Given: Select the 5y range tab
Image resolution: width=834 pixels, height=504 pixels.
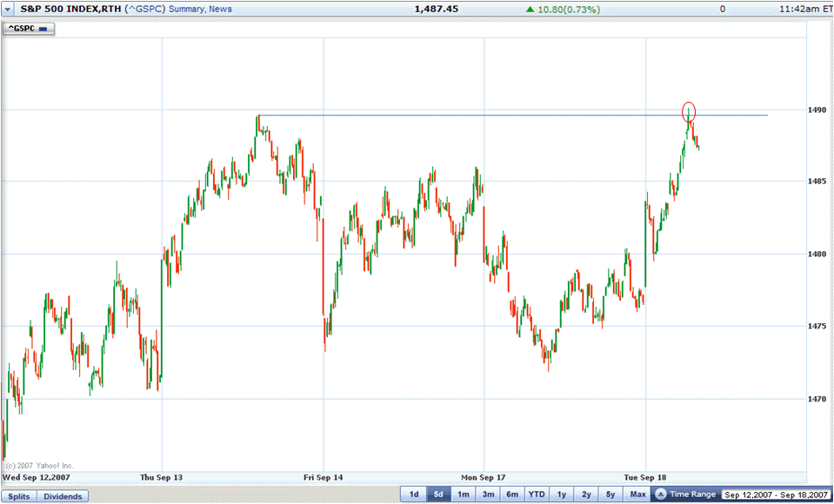Looking at the screenshot, I should coord(610,494).
